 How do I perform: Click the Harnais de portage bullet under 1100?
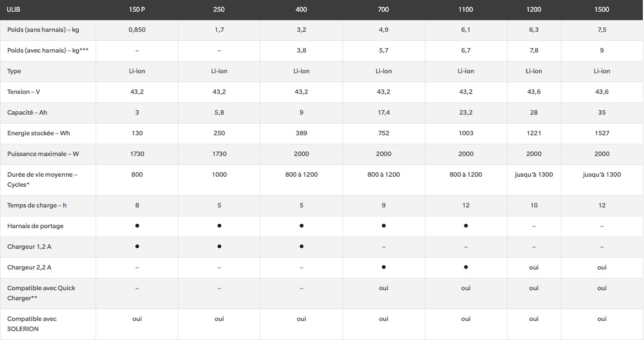point(466,226)
